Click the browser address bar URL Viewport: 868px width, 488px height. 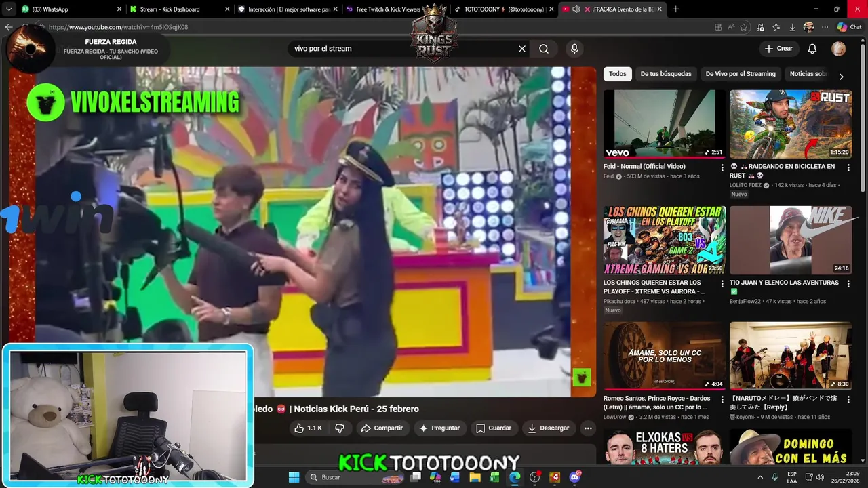point(118,27)
